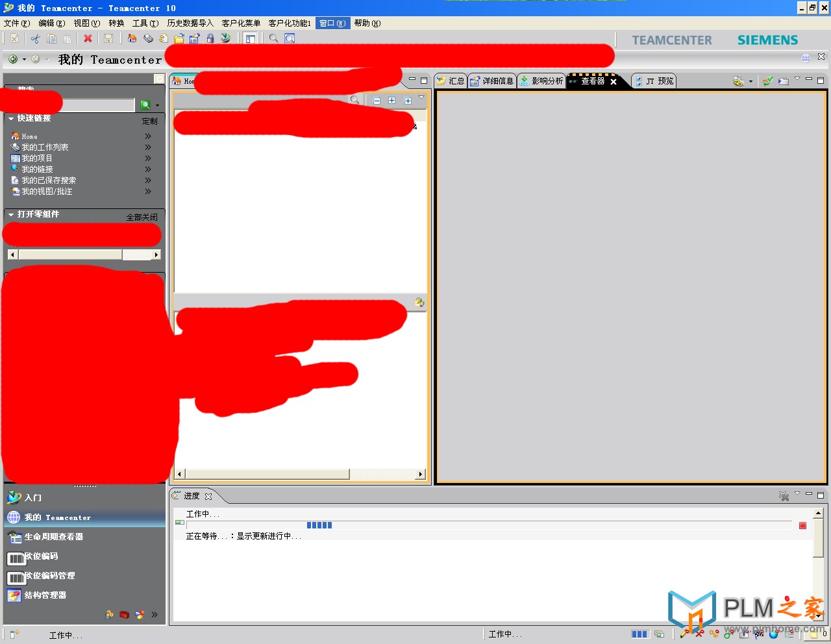
Task: Click the green arrows sync icon in viewer toolbar
Action: click(x=767, y=81)
